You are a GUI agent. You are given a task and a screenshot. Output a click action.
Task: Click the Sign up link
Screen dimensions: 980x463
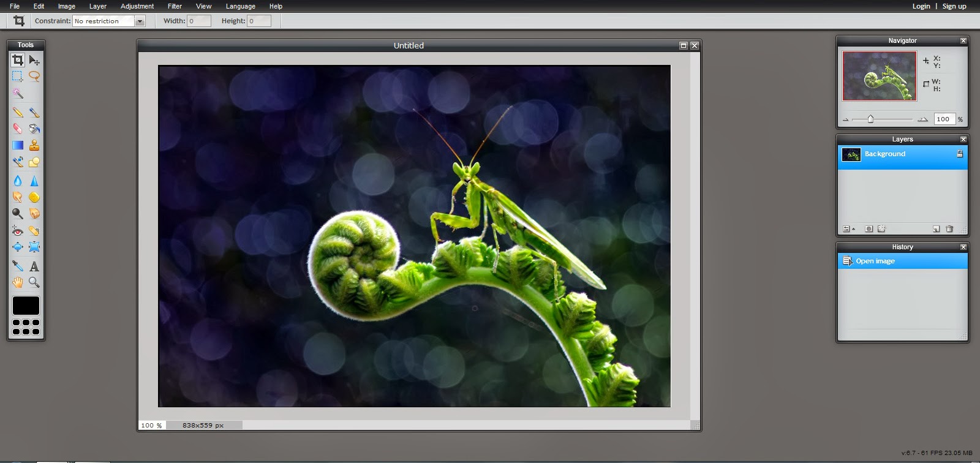(x=954, y=6)
